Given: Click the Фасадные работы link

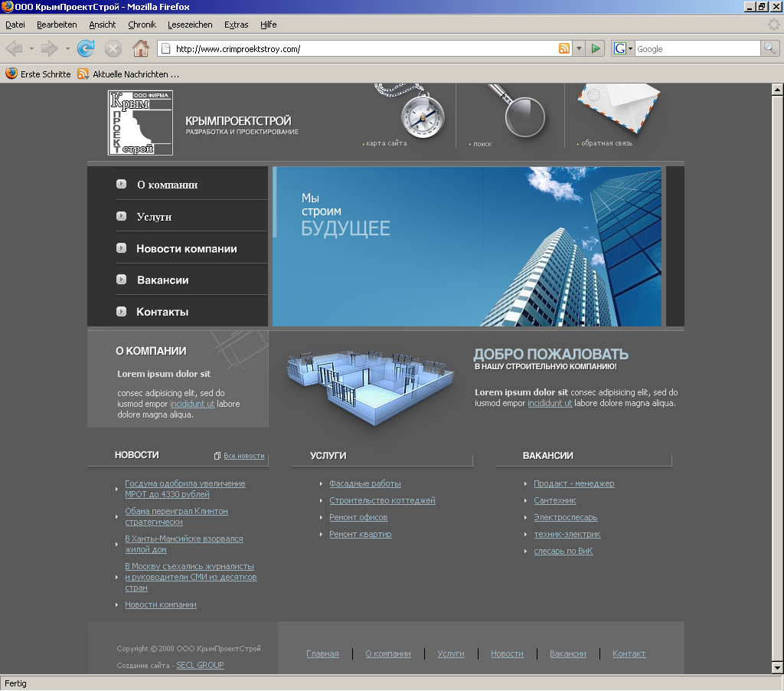Looking at the screenshot, I should pos(365,484).
